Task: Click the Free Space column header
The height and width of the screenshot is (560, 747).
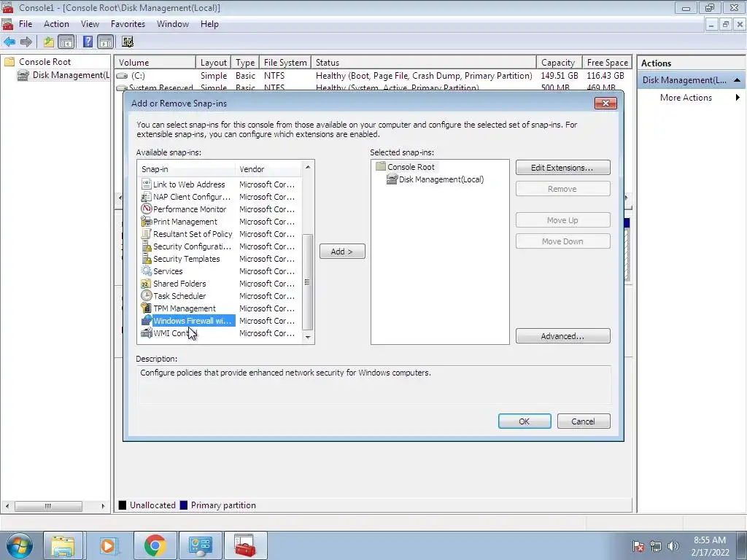Action: coord(607,63)
